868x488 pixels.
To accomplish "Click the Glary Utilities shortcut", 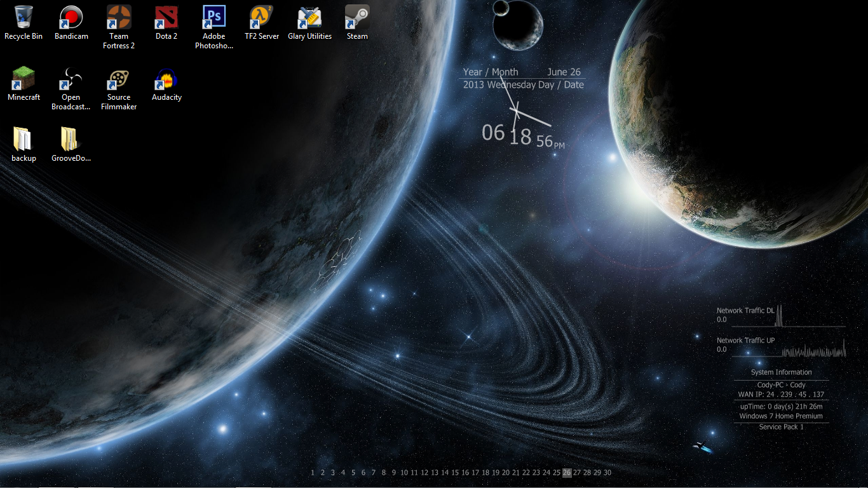I will click(x=309, y=17).
